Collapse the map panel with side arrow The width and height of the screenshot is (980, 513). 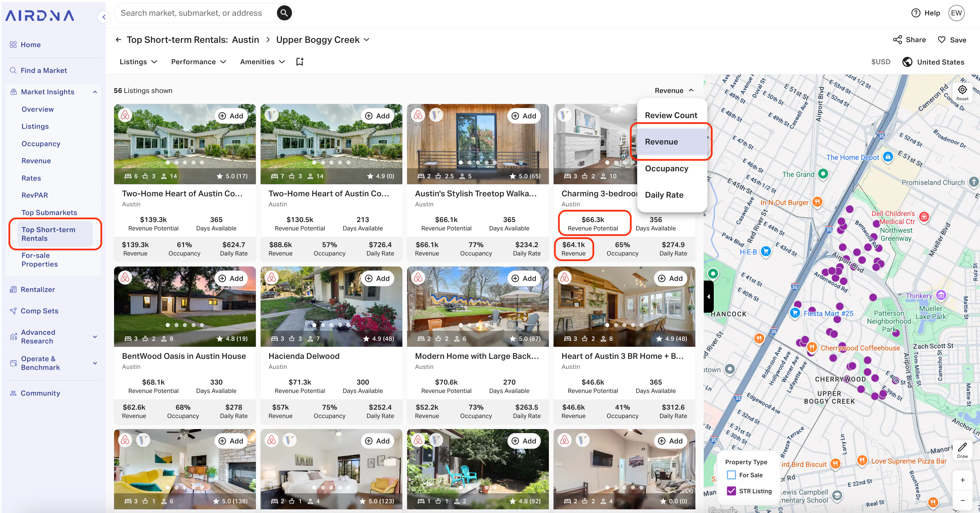(708, 296)
